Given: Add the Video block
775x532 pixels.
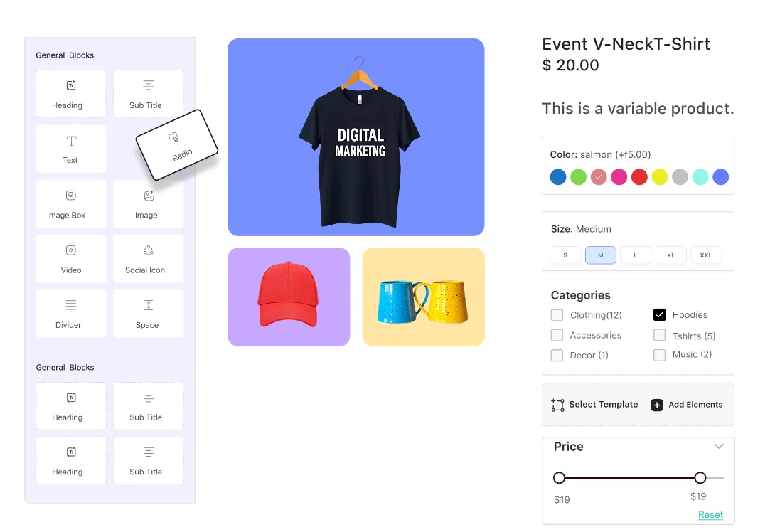Looking at the screenshot, I should coord(70,259).
